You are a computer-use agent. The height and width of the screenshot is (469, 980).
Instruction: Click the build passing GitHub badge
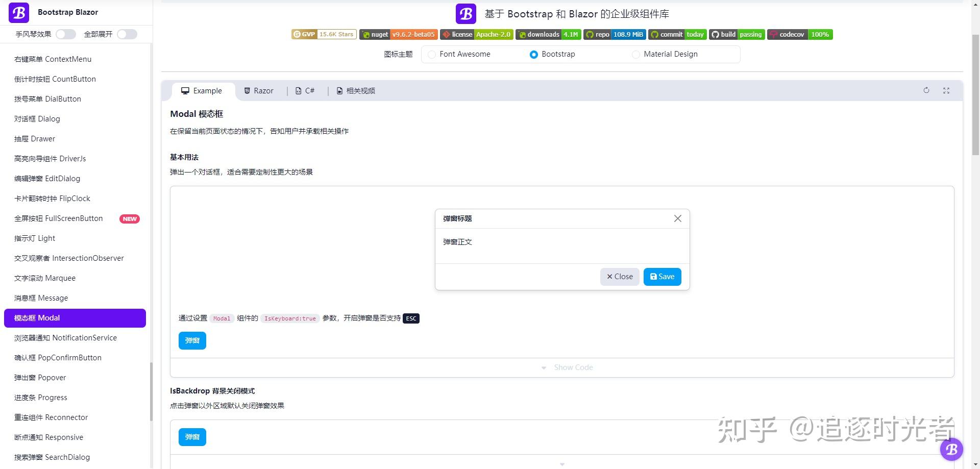point(737,34)
